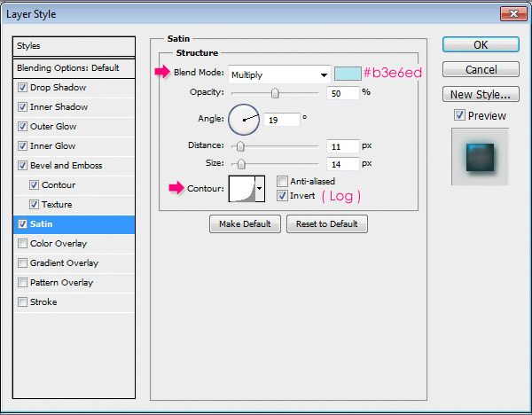Click the Opacity value field
The width and height of the screenshot is (532, 415).
pos(342,93)
